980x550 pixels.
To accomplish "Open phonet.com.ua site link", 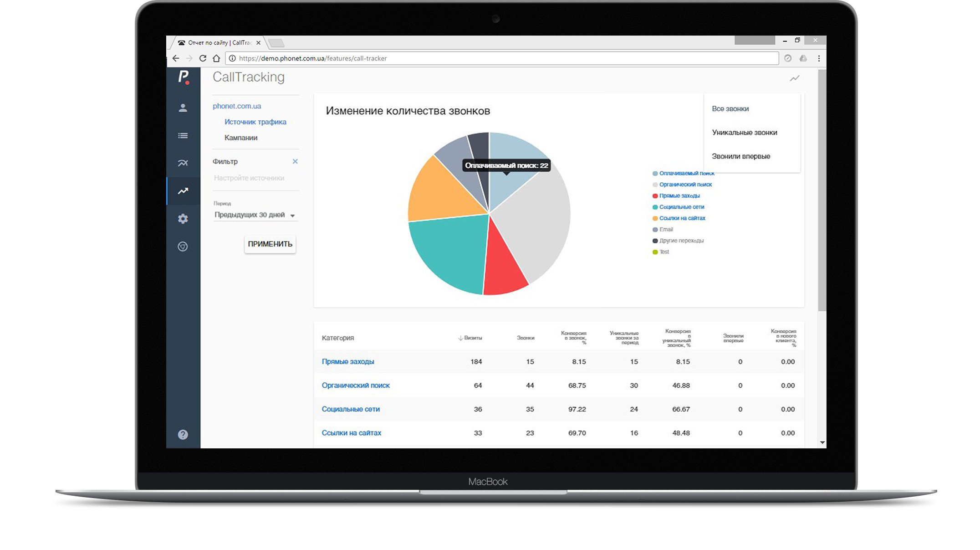I will click(237, 106).
